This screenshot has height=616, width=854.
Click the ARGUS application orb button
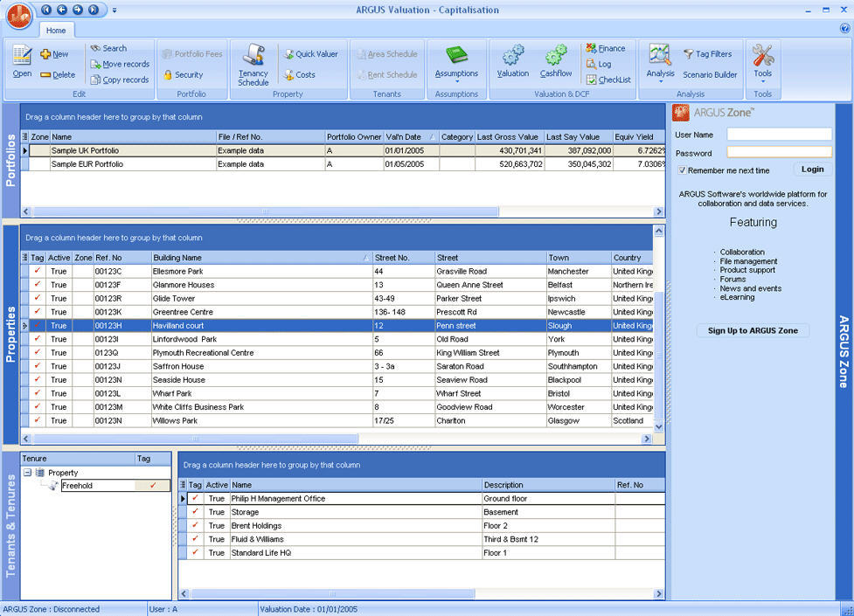click(x=19, y=15)
